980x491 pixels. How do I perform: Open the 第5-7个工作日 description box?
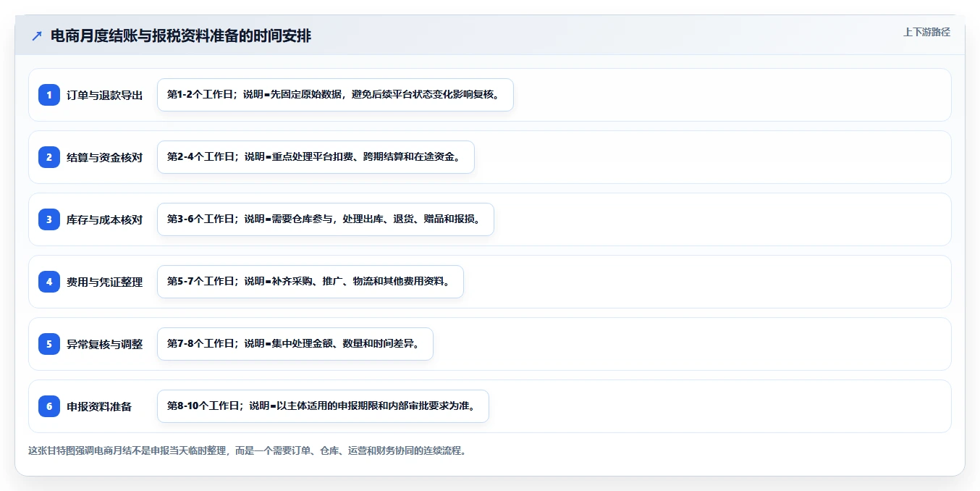click(311, 282)
